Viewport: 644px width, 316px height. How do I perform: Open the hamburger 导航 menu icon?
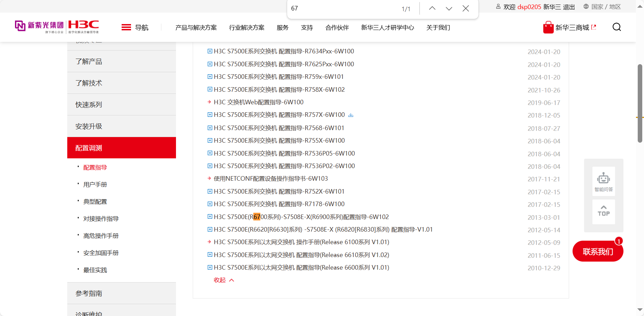tap(126, 28)
